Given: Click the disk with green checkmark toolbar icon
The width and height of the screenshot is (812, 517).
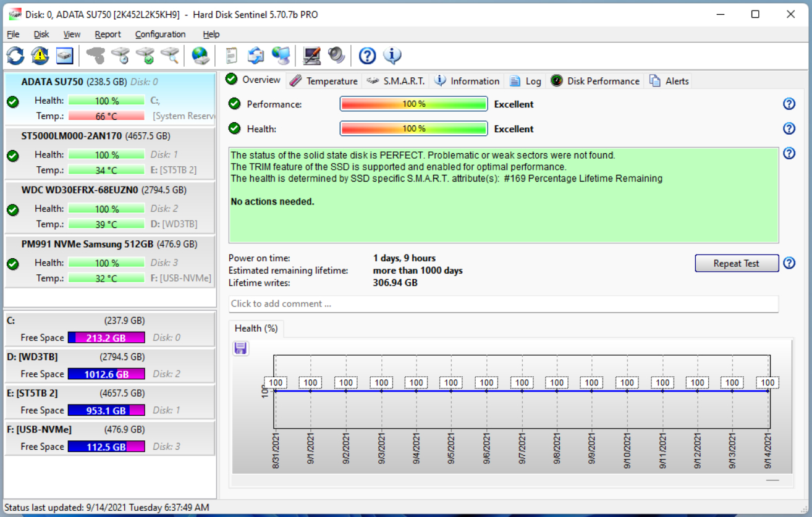Looking at the screenshot, I should click(x=145, y=56).
